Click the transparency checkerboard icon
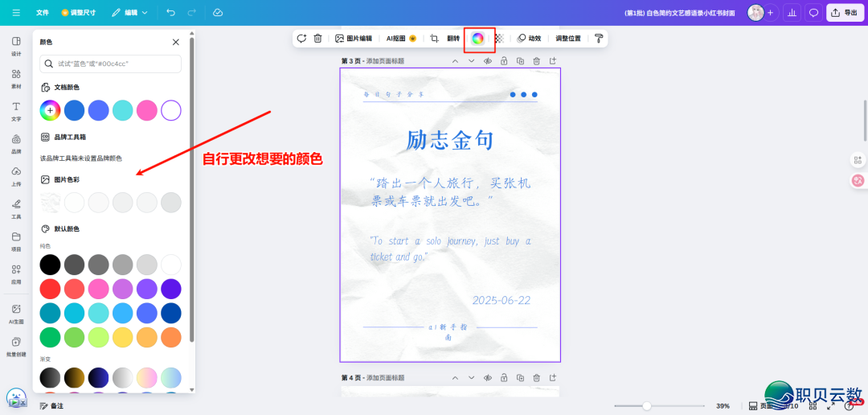Viewport: 868px width, 415px height. (x=499, y=38)
